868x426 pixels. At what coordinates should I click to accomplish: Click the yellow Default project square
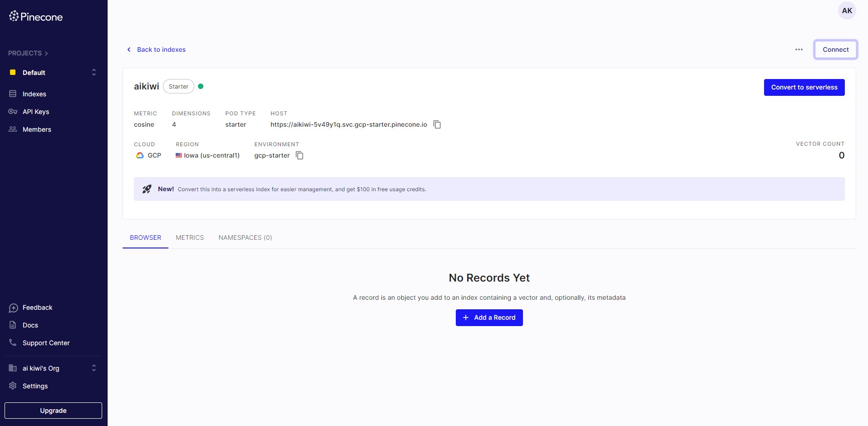(x=13, y=72)
